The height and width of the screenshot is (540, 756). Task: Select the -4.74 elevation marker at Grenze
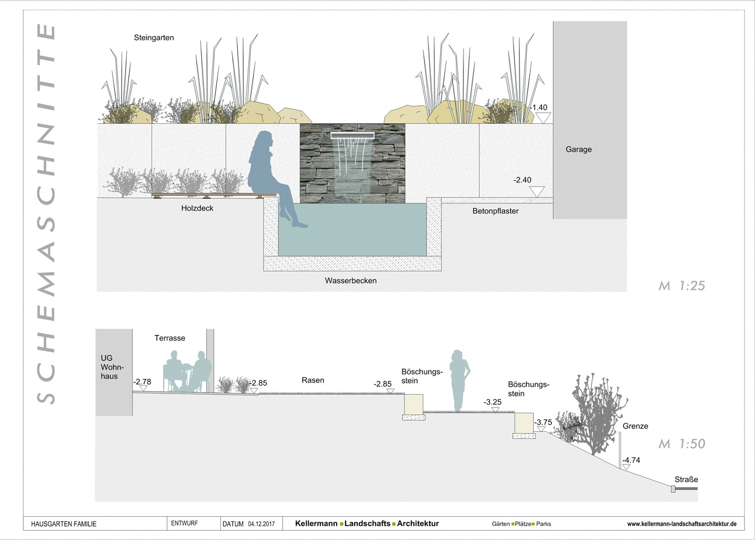[x=626, y=467]
